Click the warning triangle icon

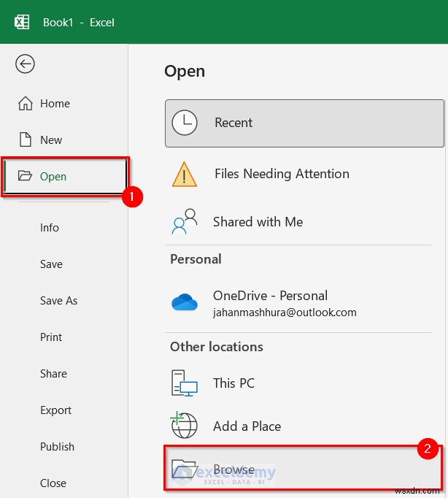tap(185, 174)
